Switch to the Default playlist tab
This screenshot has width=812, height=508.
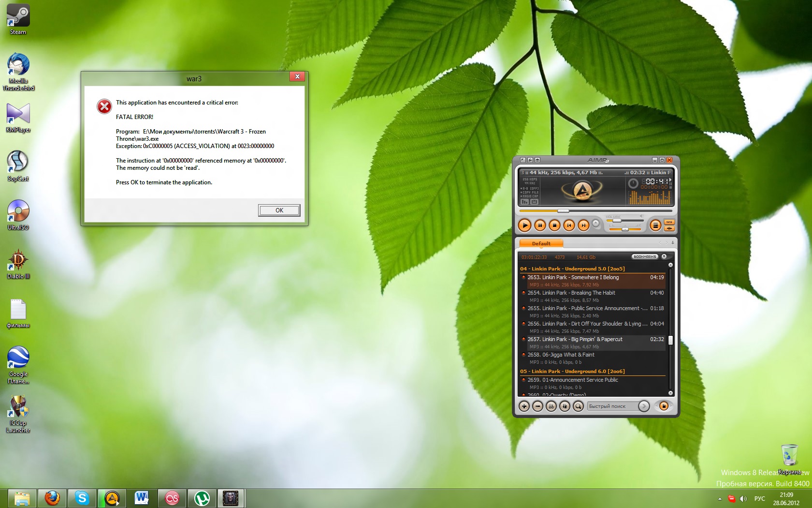pos(541,243)
